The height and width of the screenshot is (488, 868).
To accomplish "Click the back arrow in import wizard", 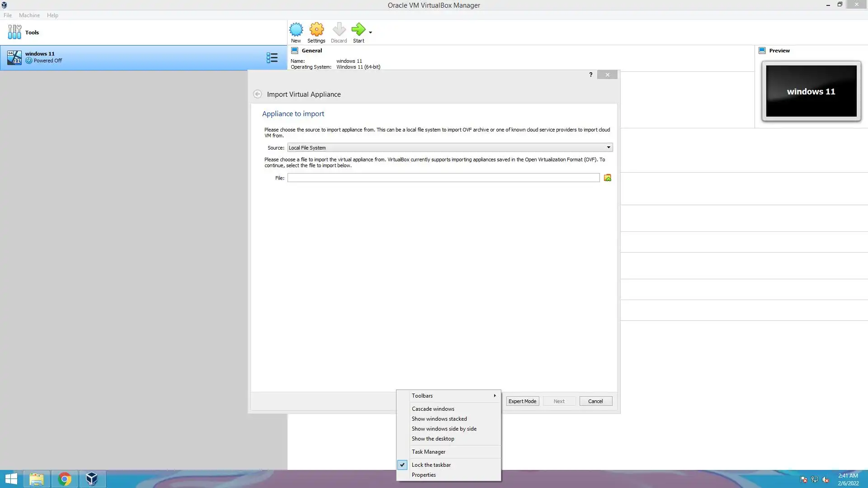I will tap(257, 94).
